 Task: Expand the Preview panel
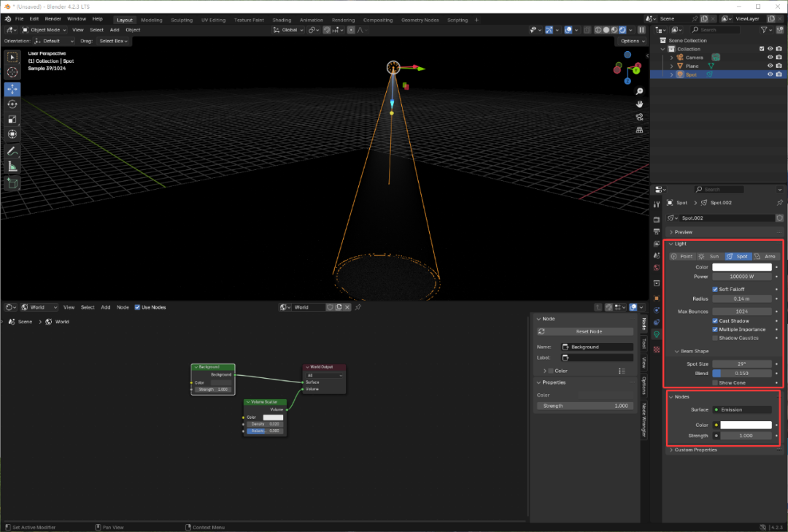click(x=683, y=232)
